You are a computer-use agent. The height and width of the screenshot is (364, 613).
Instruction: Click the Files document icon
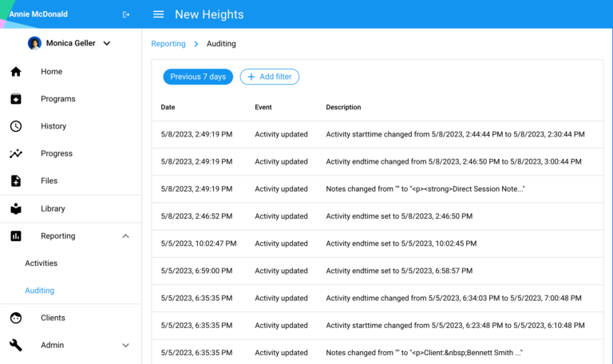pos(16,181)
